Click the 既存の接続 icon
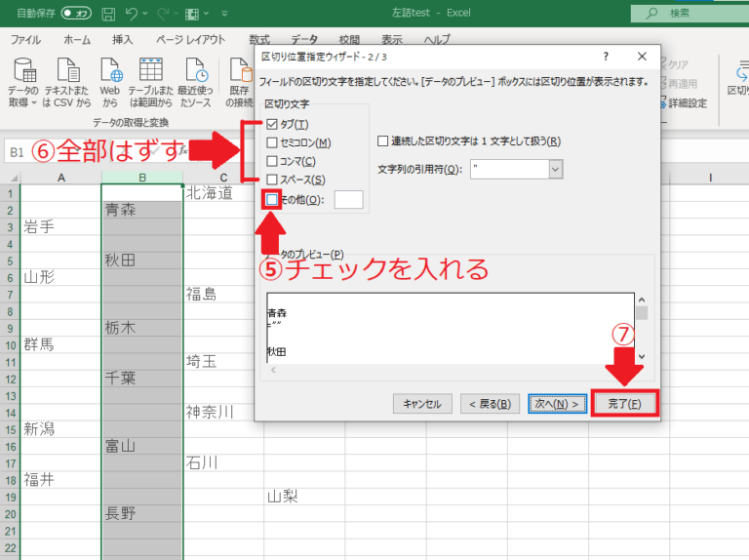Image resolution: width=749 pixels, height=560 pixels. tap(240, 70)
